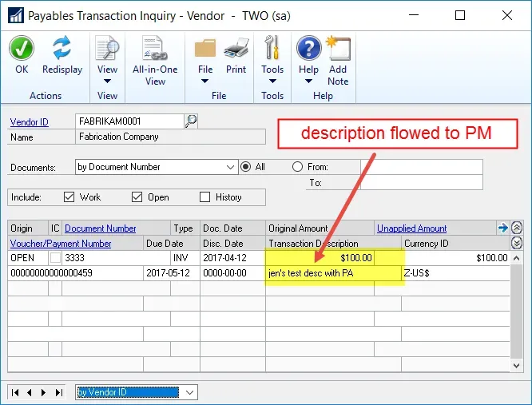Click the Redisplay refresh icon
This screenshot has width=532, height=405.
62,50
